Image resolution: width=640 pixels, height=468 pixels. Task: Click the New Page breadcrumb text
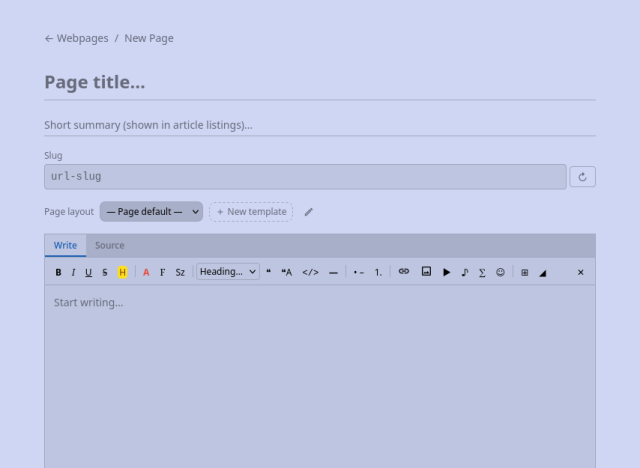149,38
